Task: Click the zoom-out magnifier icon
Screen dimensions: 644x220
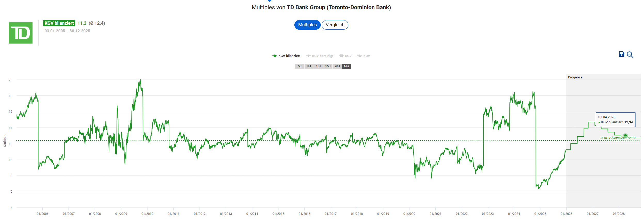Action: tap(630, 55)
